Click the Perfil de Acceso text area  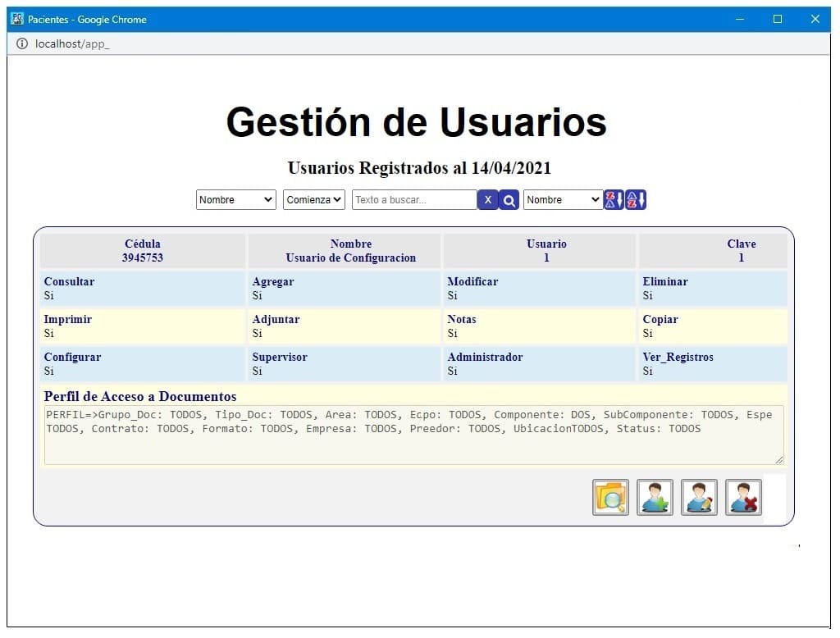(414, 435)
